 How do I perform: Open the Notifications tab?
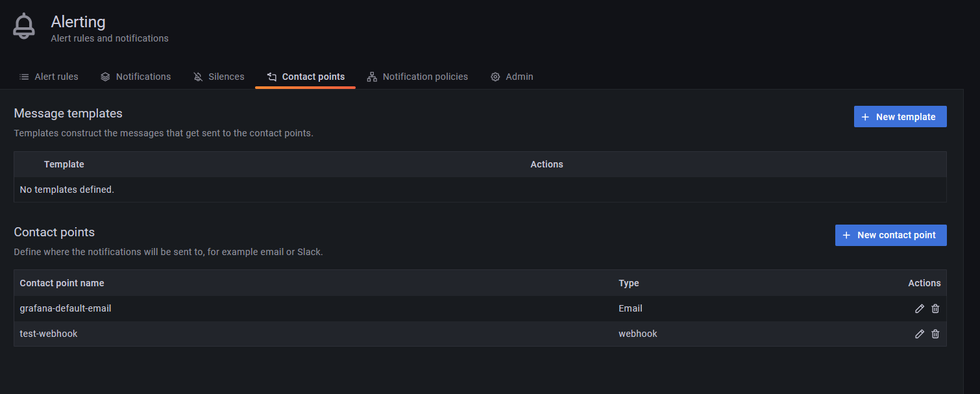point(136,77)
